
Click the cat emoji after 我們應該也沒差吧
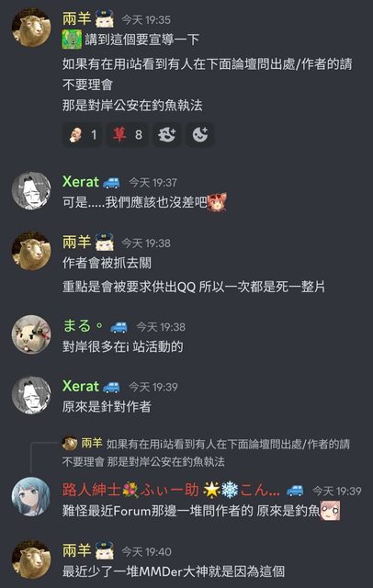(x=217, y=202)
